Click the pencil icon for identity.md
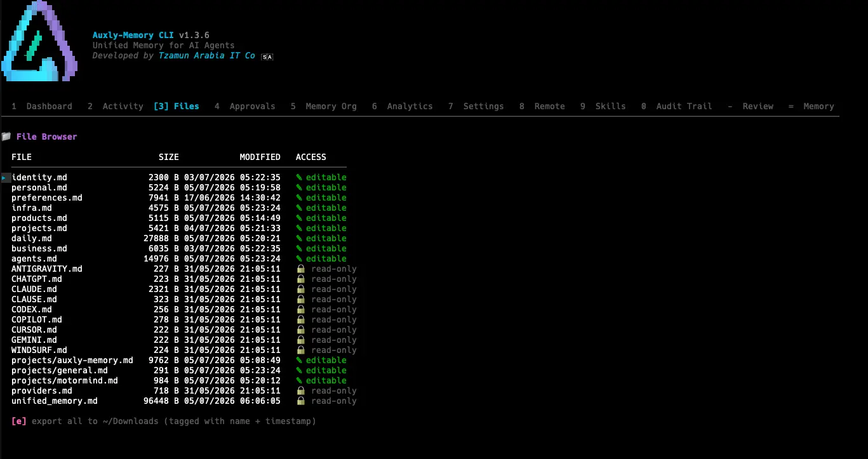Viewport: 868px width, 459px height. (x=300, y=177)
